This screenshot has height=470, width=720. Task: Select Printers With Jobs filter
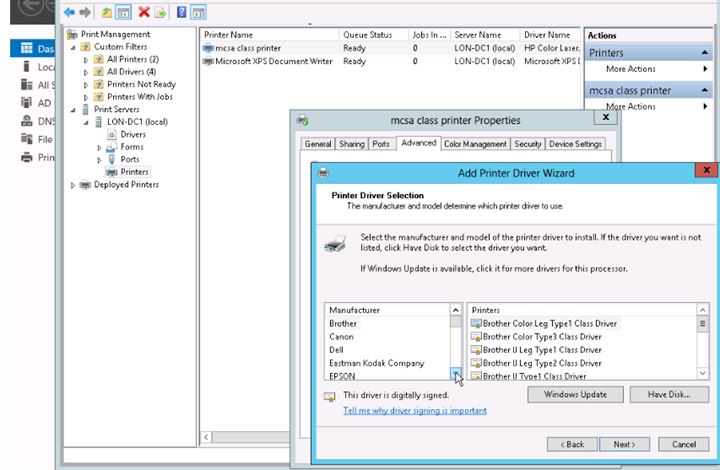click(139, 97)
